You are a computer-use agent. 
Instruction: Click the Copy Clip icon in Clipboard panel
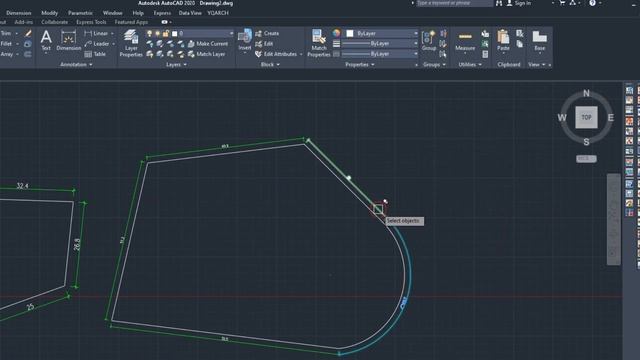pyautogui.click(x=520, y=44)
